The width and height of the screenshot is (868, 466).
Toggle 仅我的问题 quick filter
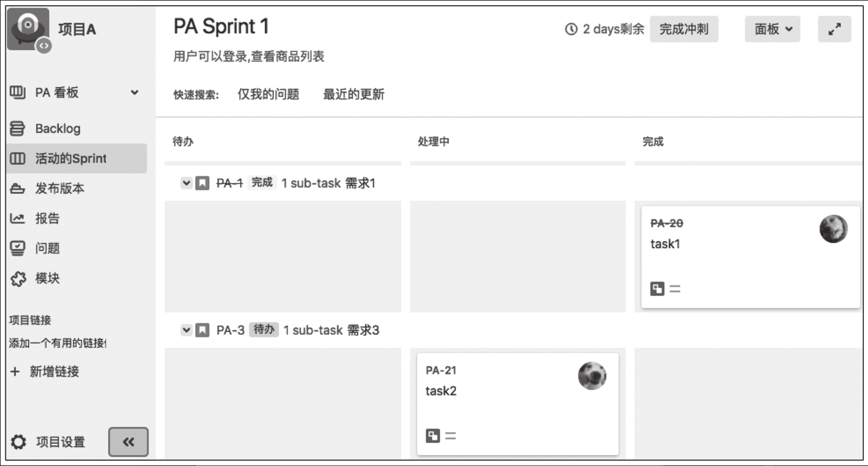pos(268,95)
